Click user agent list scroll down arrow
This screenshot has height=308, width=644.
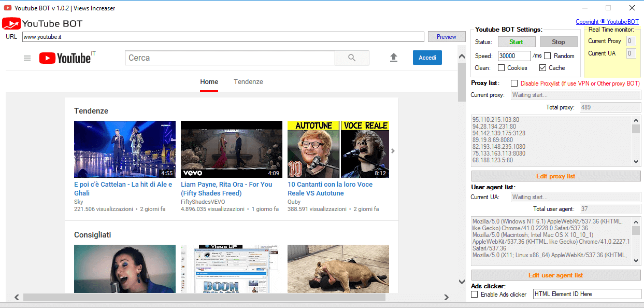[x=636, y=261]
